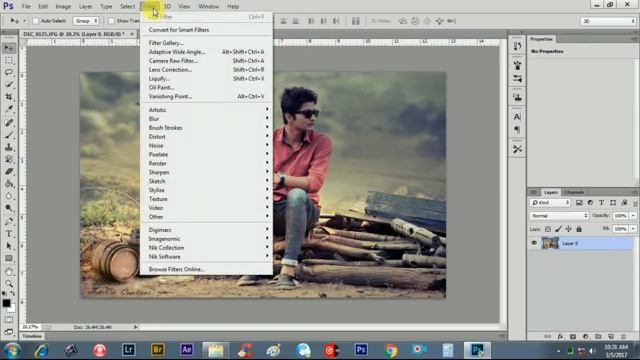Screen dimensions: 640x360
Task: Open the Character panel icon
Action: click(517, 117)
